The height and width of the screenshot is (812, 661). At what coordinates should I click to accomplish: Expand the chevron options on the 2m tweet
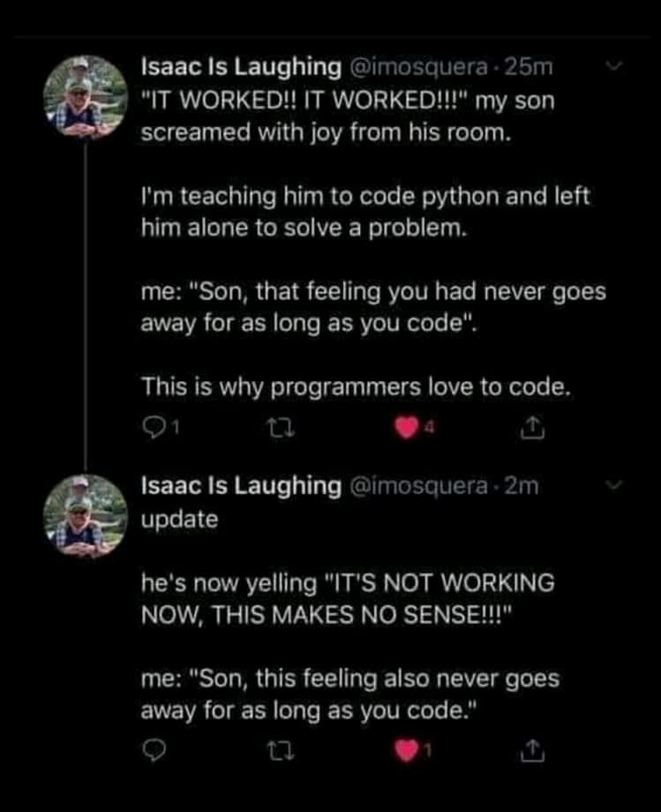(x=619, y=484)
